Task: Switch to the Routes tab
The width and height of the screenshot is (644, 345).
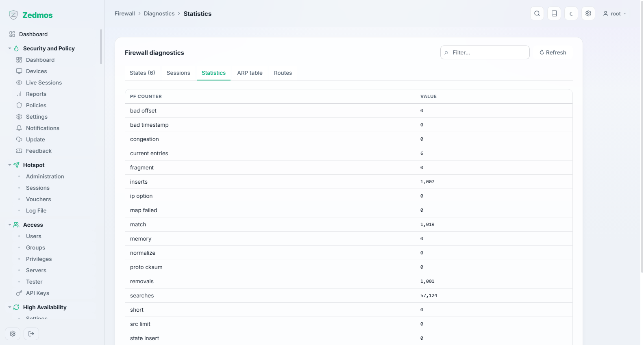Action: coord(283,73)
